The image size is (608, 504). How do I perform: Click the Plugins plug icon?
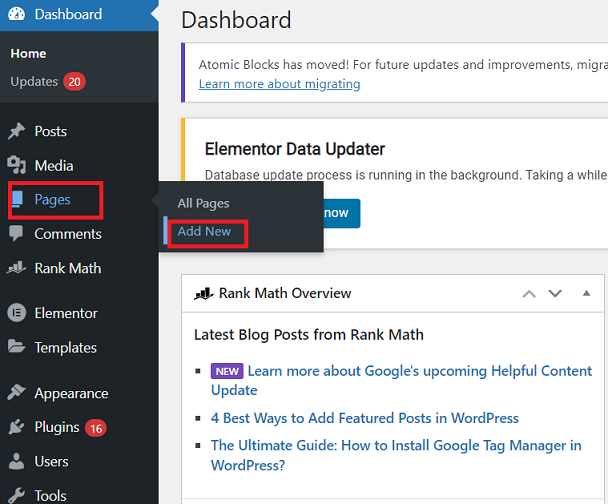pyautogui.click(x=16, y=427)
